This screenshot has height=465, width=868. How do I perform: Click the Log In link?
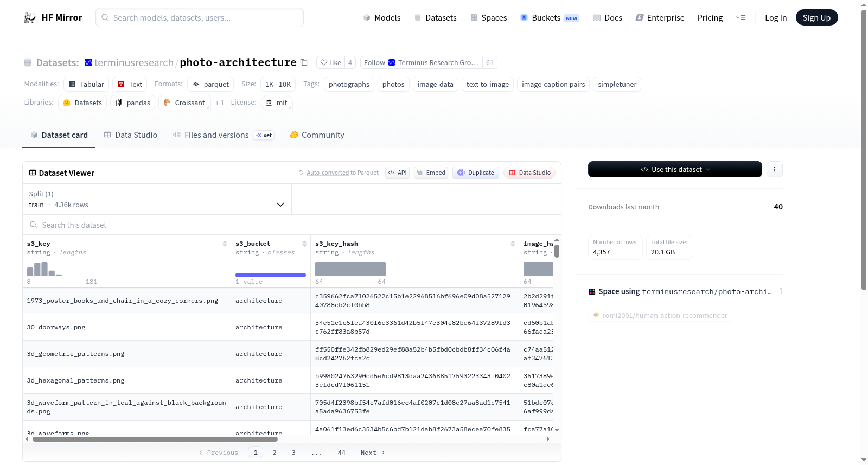pyautogui.click(x=776, y=18)
